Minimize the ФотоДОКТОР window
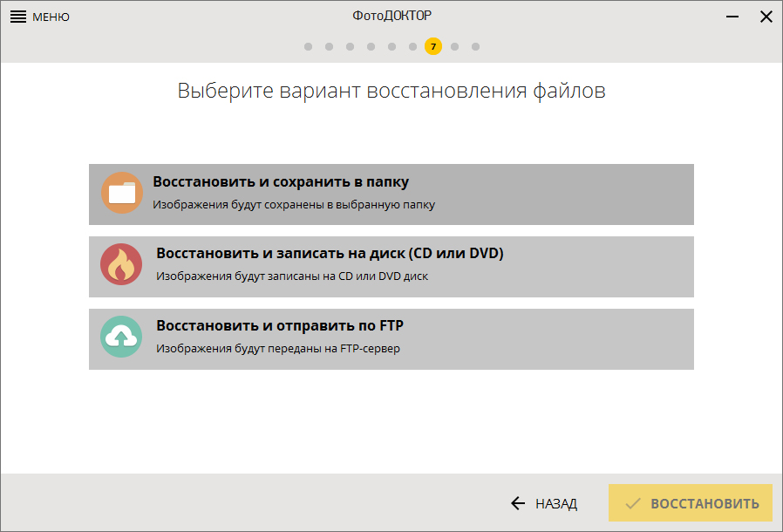The image size is (783, 532). 732,17
